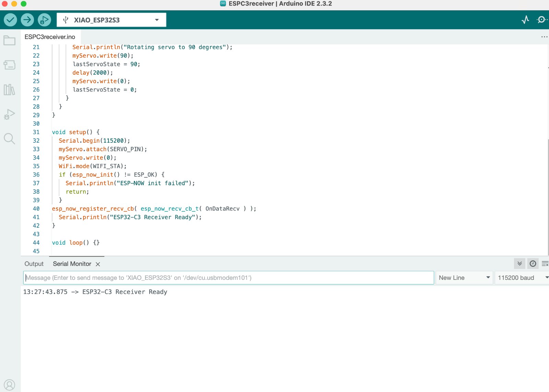Image resolution: width=549 pixels, height=392 pixels.
Task: Toggle timestamp display in Serial Monitor
Action: point(533,263)
